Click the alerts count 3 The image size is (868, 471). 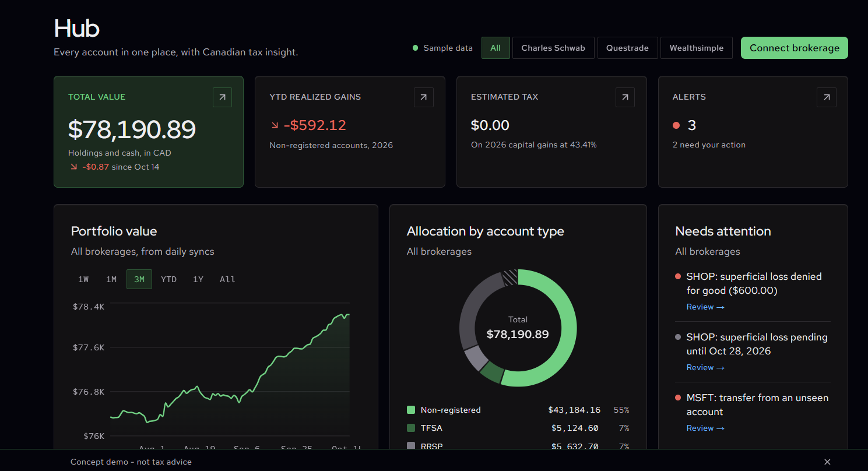point(692,125)
